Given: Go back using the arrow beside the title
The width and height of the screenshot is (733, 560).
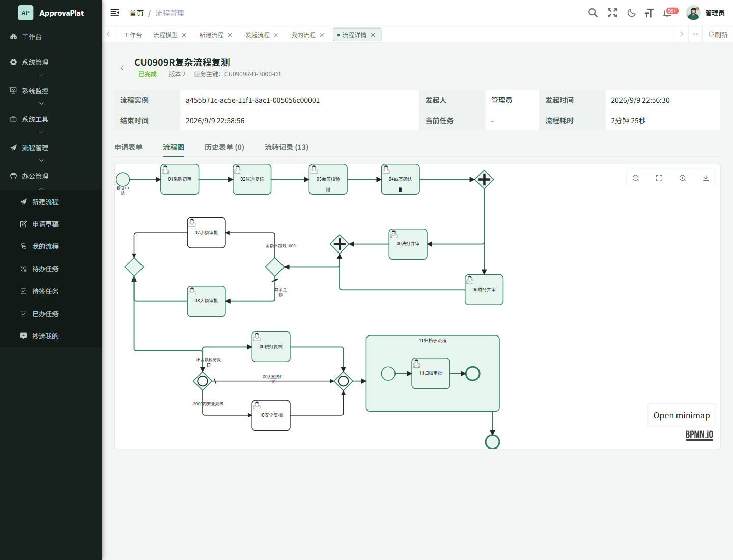Looking at the screenshot, I should tap(122, 68).
